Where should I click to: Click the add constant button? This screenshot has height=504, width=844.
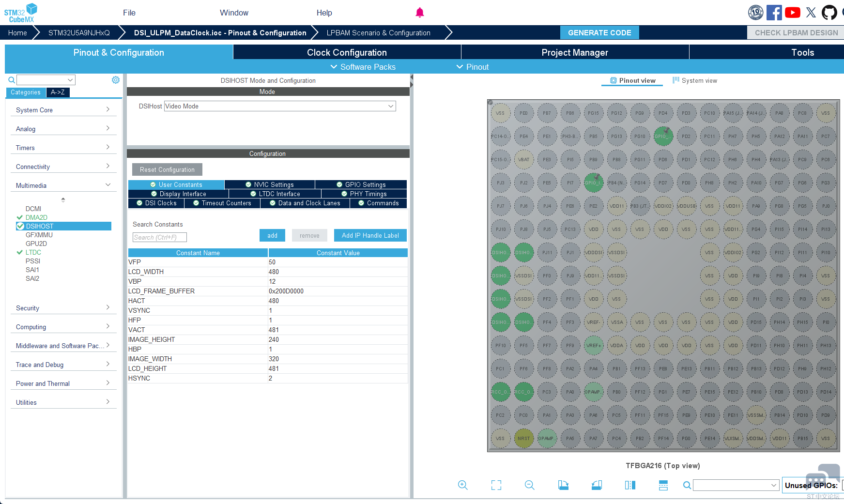pyautogui.click(x=272, y=235)
